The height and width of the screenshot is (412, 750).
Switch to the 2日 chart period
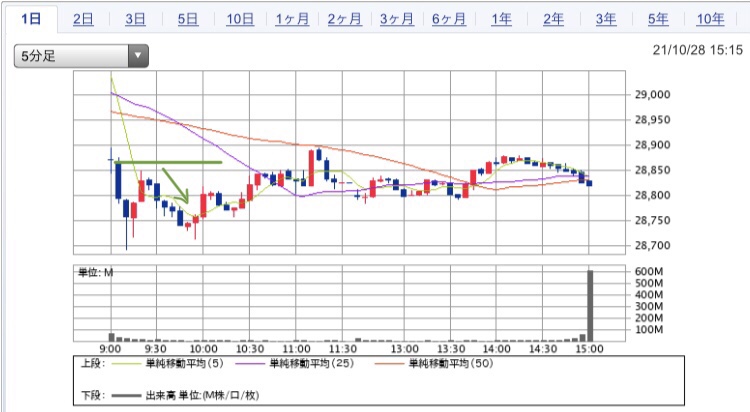pos(83,19)
